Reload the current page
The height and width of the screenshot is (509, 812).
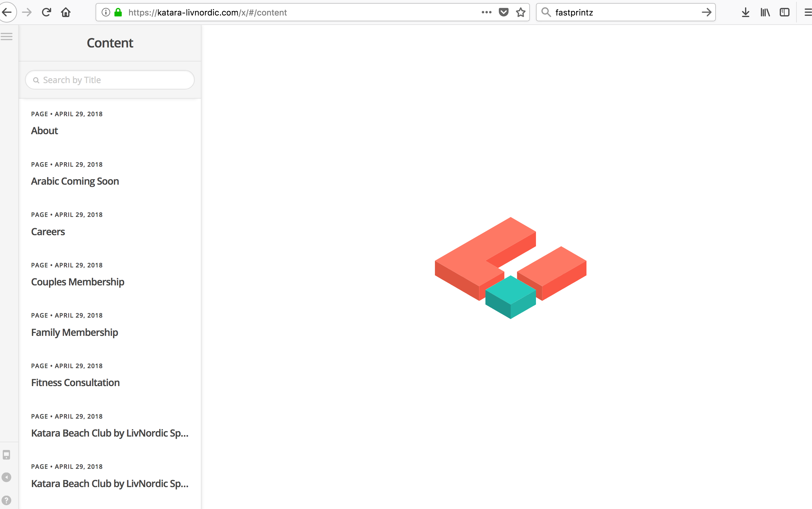[x=47, y=12]
